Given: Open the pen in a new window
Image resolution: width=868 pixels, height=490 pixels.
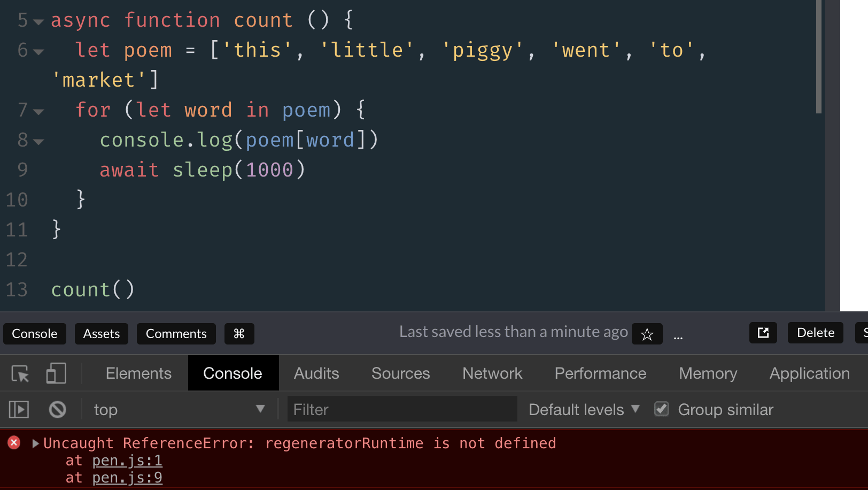Looking at the screenshot, I should point(763,333).
